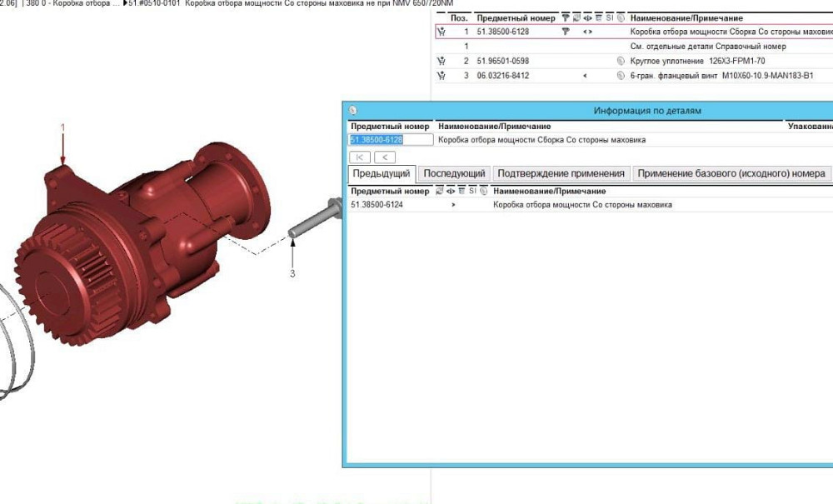This screenshot has width=833, height=504.
Task: Click the part number field 51.38500-6128
Action: (389, 140)
